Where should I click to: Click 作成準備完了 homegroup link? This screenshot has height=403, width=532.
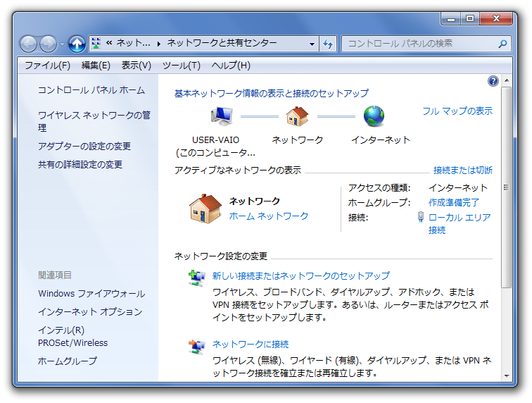tap(454, 202)
